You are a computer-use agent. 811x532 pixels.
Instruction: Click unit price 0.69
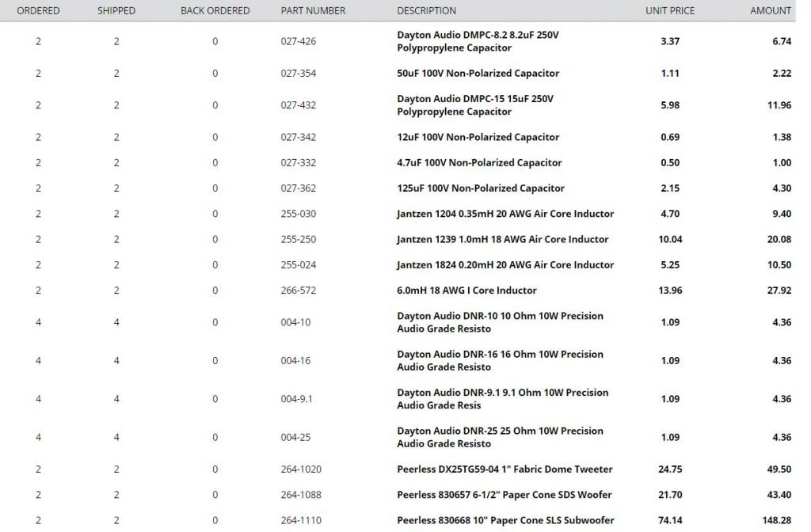point(670,138)
